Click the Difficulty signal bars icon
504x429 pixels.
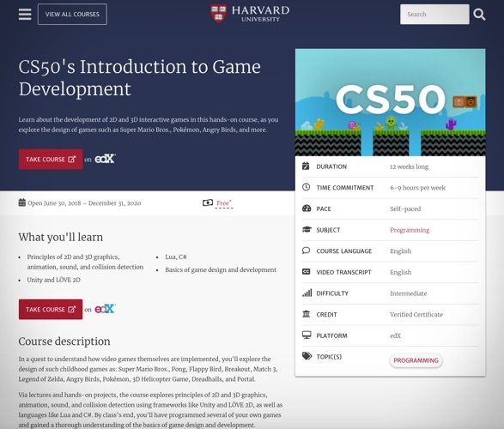tap(307, 293)
